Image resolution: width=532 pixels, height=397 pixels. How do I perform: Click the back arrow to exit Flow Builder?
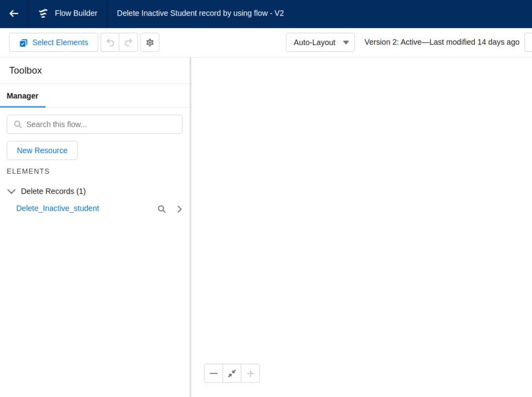pos(14,13)
